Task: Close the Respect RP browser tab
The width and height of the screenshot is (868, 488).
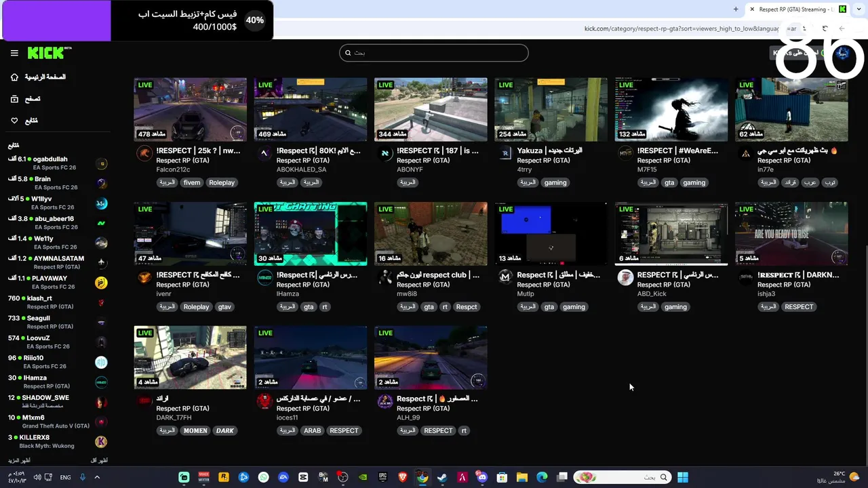Action: tap(752, 9)
